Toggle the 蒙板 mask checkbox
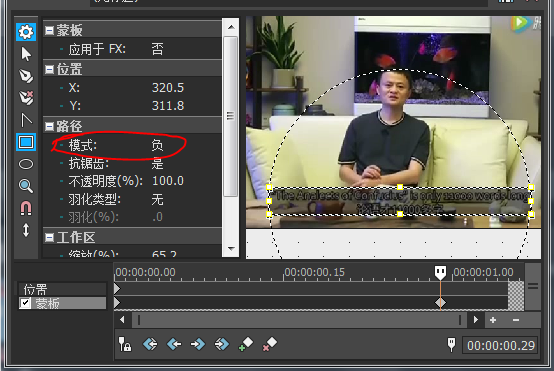Screen dimensions: 554x371 coord(25,303)
